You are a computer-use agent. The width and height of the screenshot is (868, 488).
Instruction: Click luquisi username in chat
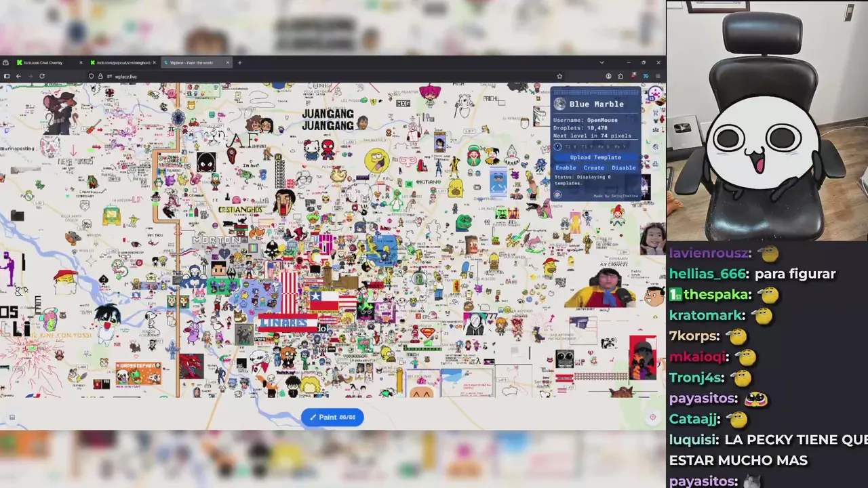[694, 440]
